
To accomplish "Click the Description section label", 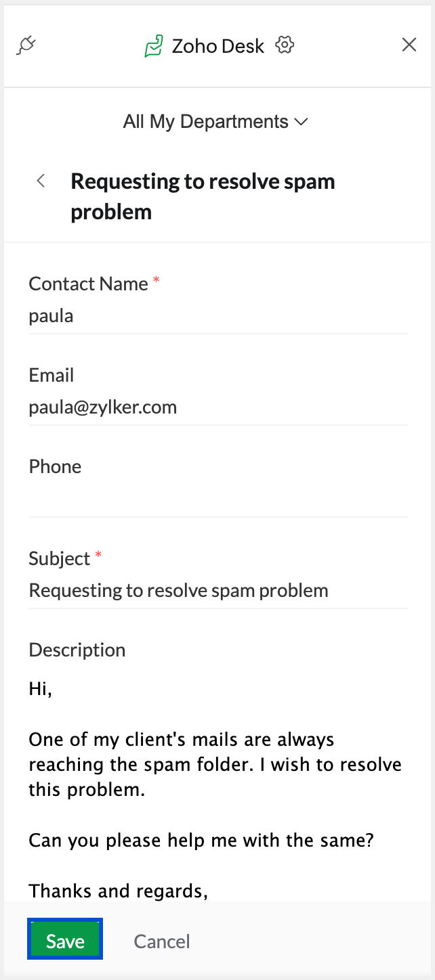I will click(x=77, y=650).
